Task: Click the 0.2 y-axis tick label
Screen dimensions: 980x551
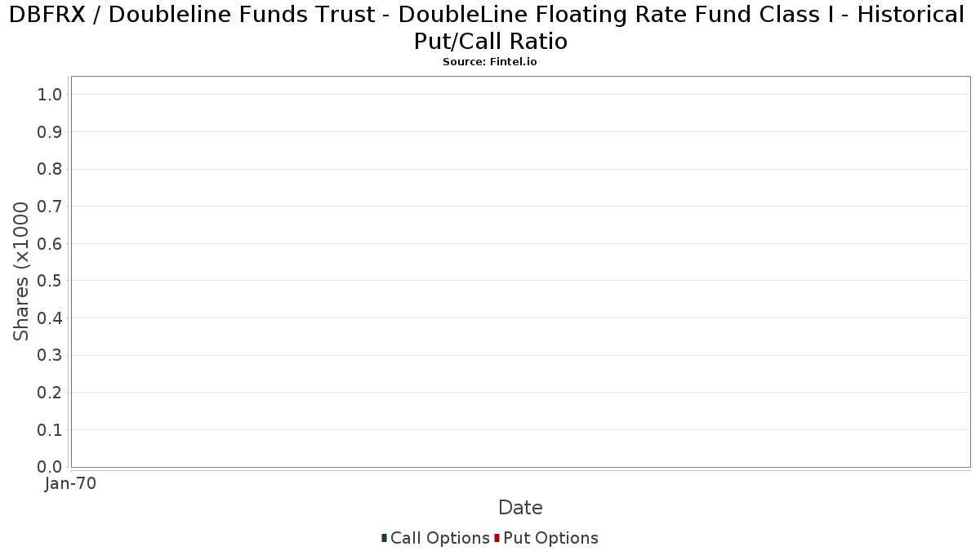Action: [50, 393]
